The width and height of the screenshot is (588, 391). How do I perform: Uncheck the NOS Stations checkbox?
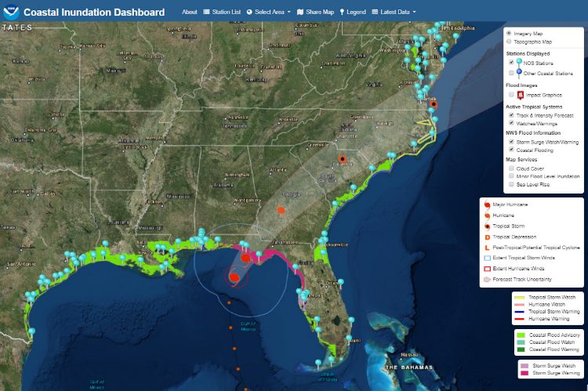(511, 62)
